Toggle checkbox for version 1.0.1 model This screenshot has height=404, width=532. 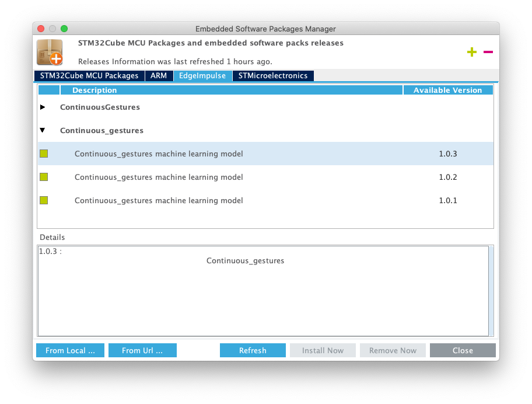coord(44,200)
